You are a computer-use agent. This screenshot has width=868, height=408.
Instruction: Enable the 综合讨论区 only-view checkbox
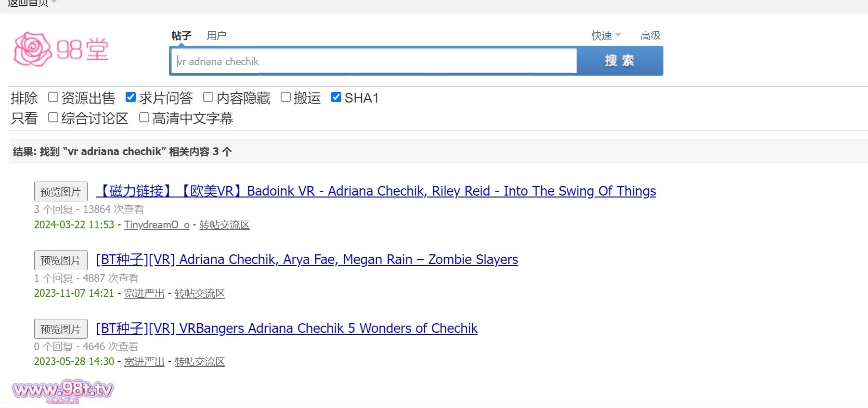[53, 118]
